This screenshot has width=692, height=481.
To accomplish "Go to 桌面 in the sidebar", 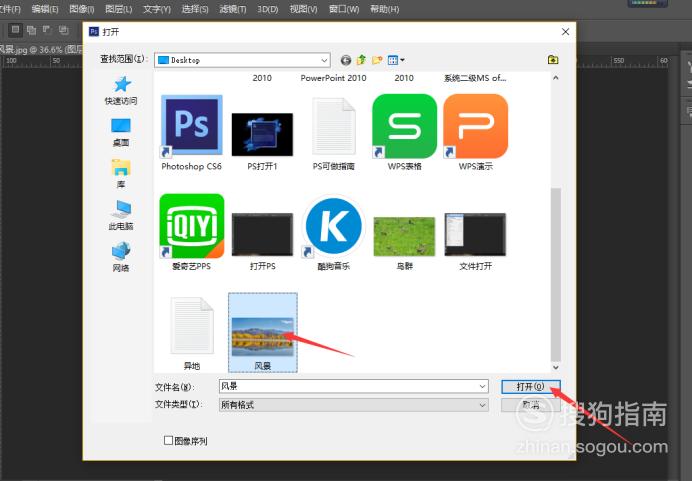I will 121,132.
